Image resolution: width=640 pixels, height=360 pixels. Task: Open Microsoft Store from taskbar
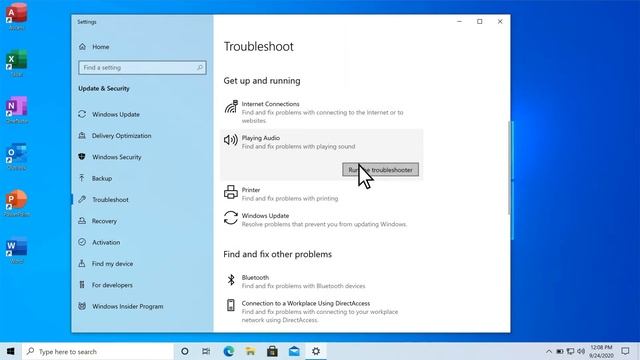[272, 351]
